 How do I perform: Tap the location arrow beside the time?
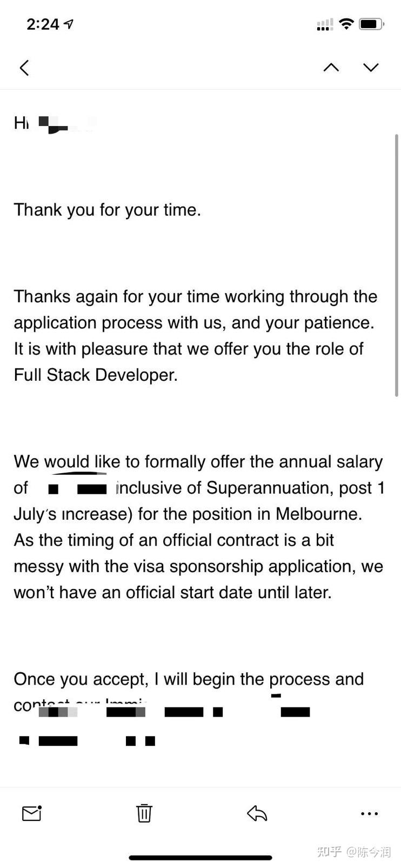[69, 24]
